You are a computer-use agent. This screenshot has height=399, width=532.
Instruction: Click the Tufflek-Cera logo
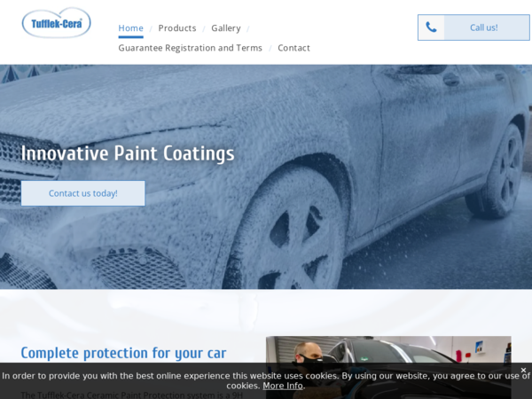pos(57,23)
